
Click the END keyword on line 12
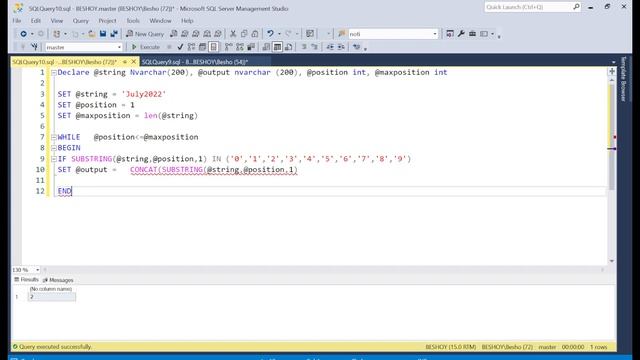64,191
